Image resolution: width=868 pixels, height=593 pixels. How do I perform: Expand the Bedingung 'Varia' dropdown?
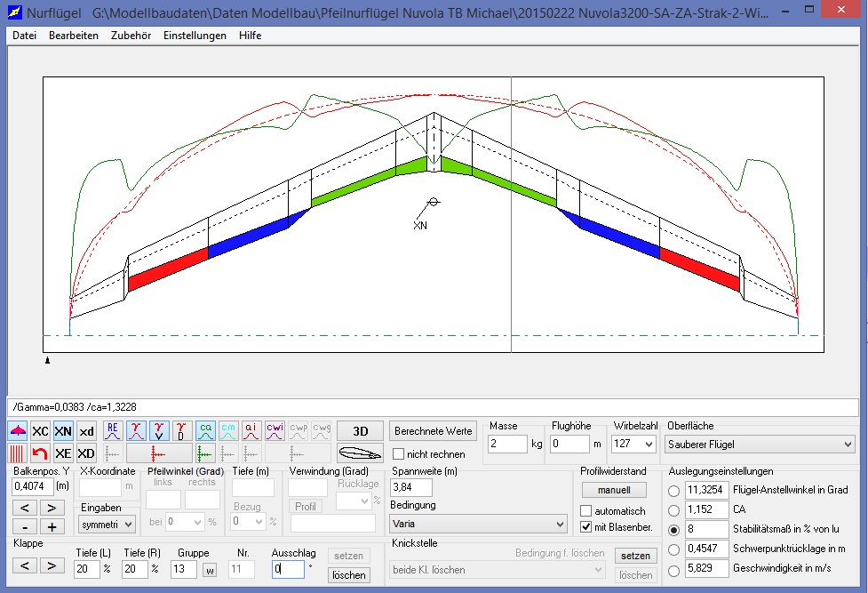pyautogui.click(x=478, y=525)
